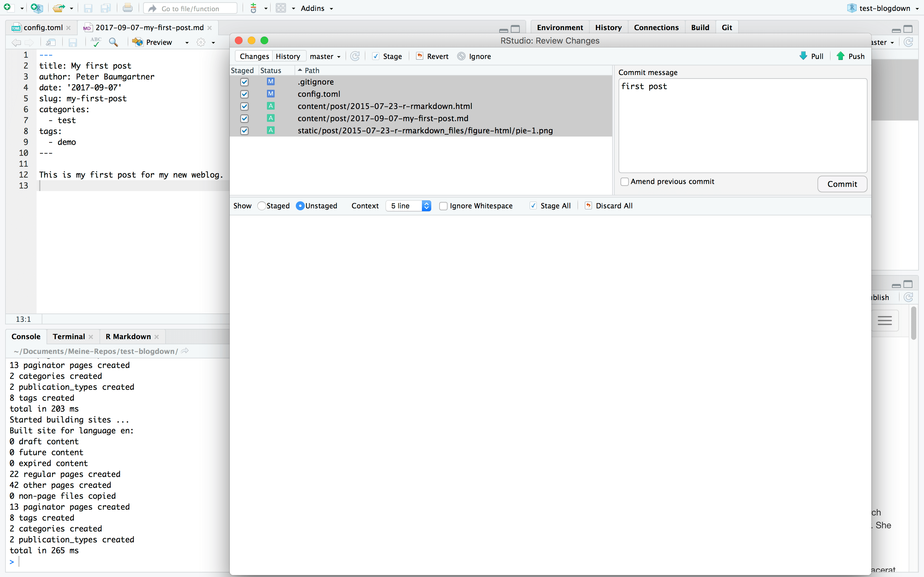Unstage the config.toml checkbox
The image size is (924, 577).
coord(244,94)
